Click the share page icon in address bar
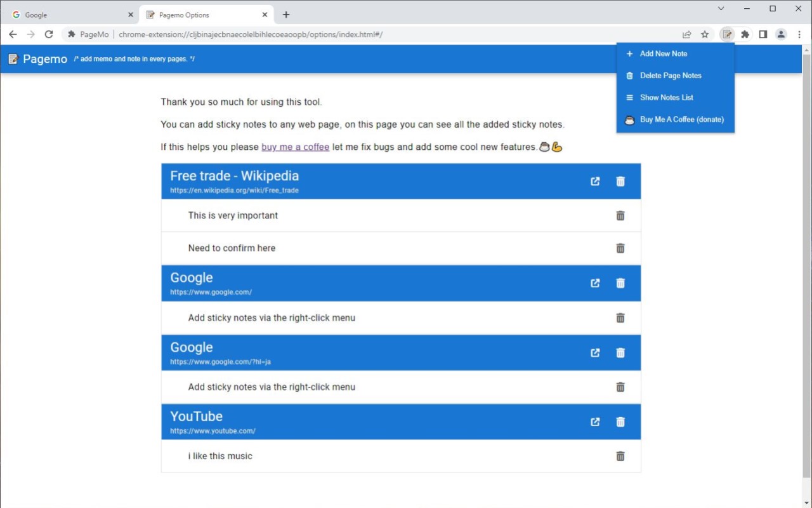Screen dimensions: 812x508 coord(686,34)
